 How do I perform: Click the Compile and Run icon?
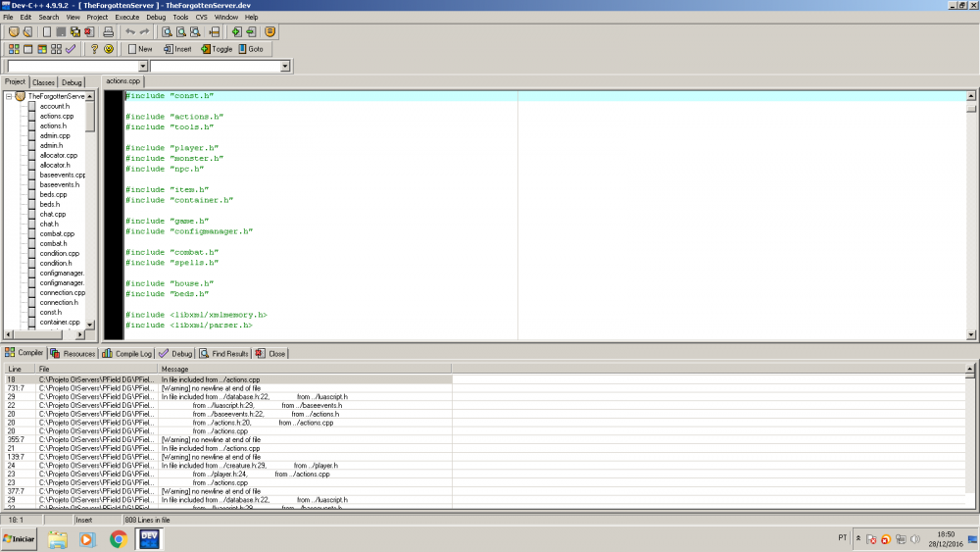pos(42,49)
